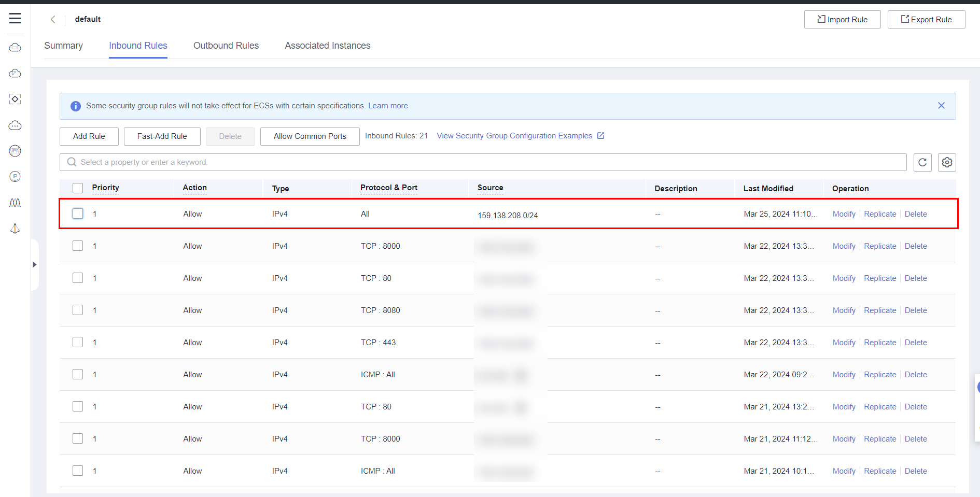The image size is (980, 497).
Task: Dismiss the info banner with X
Action: click(x=941, y=106)
